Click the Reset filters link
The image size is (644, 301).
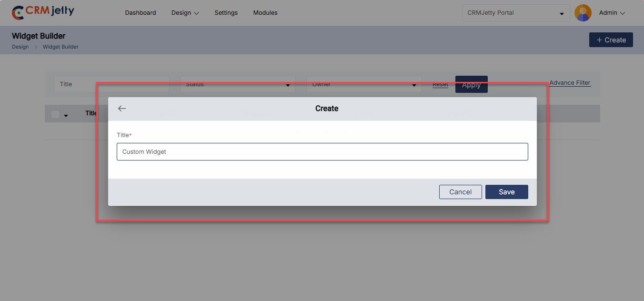tap(440, 84)
